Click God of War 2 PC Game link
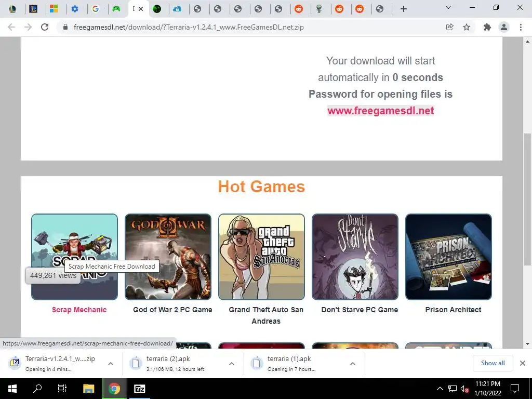Image resolution: width=532 pixels, height=399 pixels. pos(172,310)
